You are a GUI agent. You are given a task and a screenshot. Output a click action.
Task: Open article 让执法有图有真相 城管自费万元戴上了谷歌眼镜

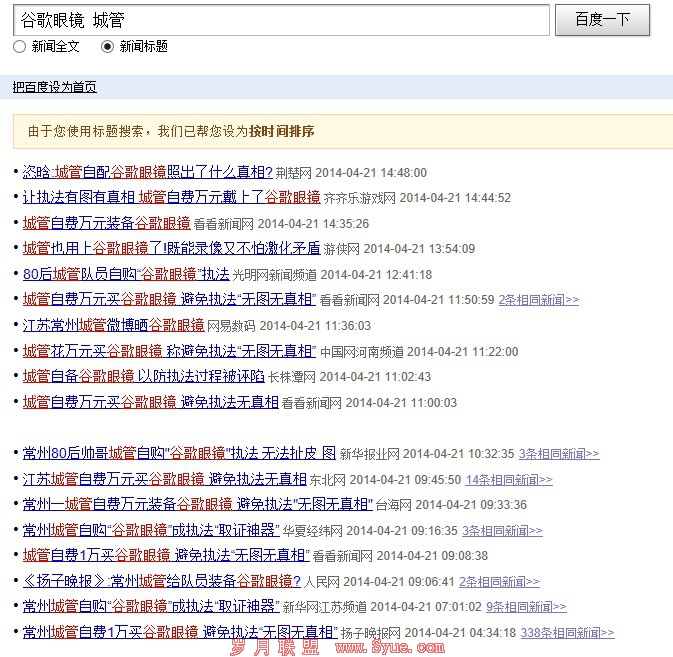click(x=172, y=197)
